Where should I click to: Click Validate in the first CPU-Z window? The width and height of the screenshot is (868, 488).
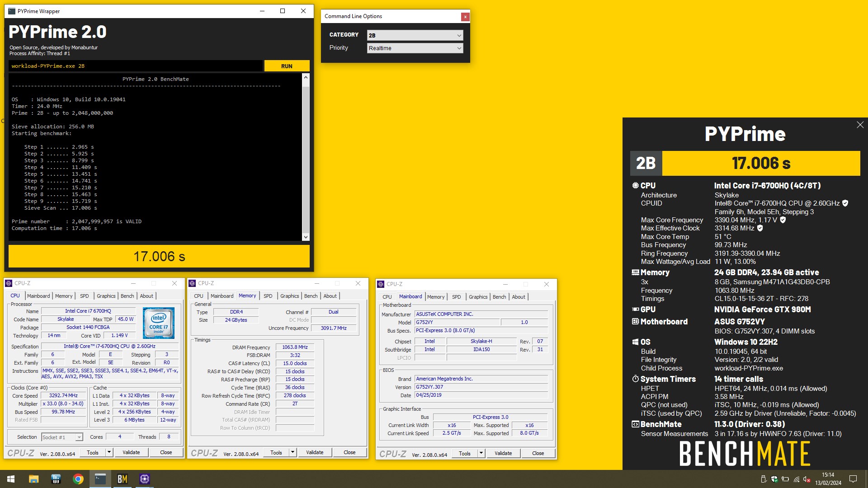click(x=131, y=452)
